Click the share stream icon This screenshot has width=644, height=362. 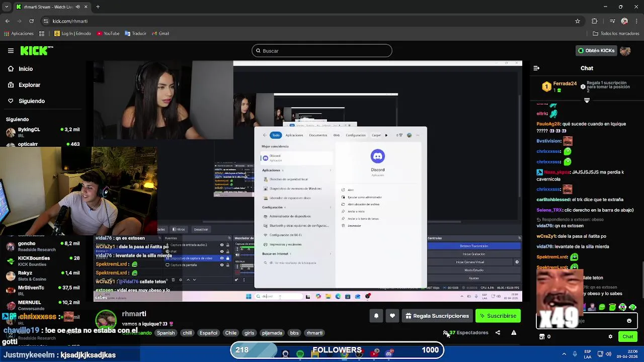pos(498,333)
